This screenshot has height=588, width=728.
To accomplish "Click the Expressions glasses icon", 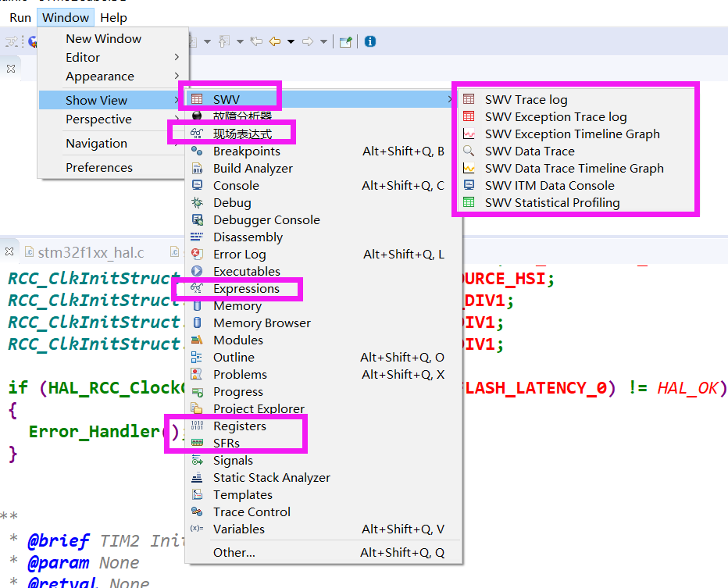I will pos(197,288).
